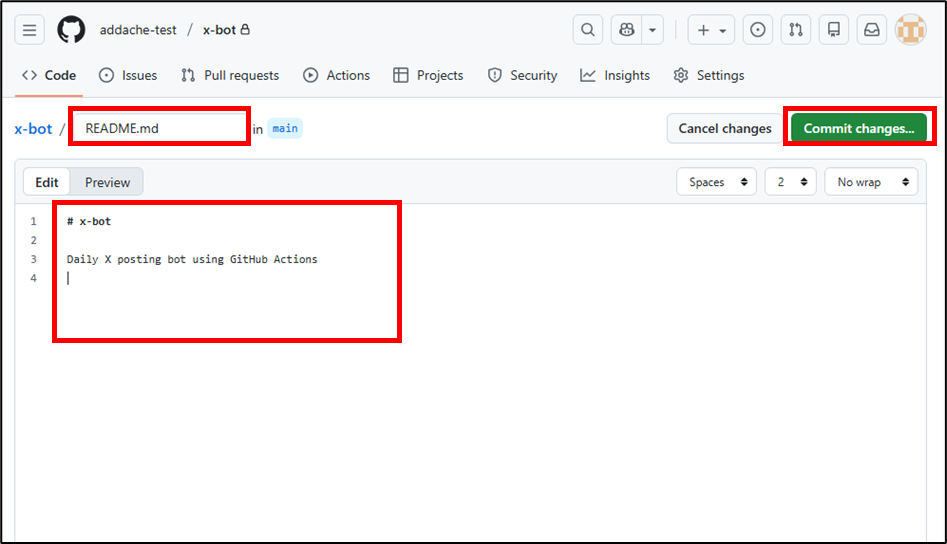Open the No wrap line mode dropdown

point(870,182)
